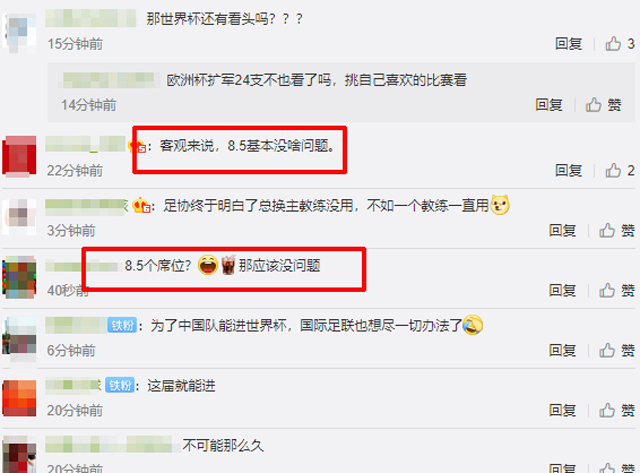Image resolution: width=640 pixels, height=473 pixels.
Task: Click the laughing emoji in 8.5个席位 comment
Action: [208, 265]
